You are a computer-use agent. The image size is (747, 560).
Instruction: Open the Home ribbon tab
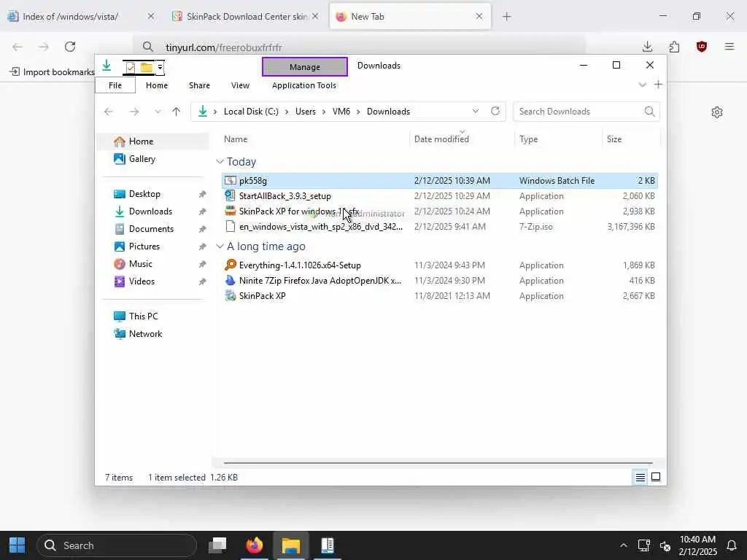[x=157, y=85]
